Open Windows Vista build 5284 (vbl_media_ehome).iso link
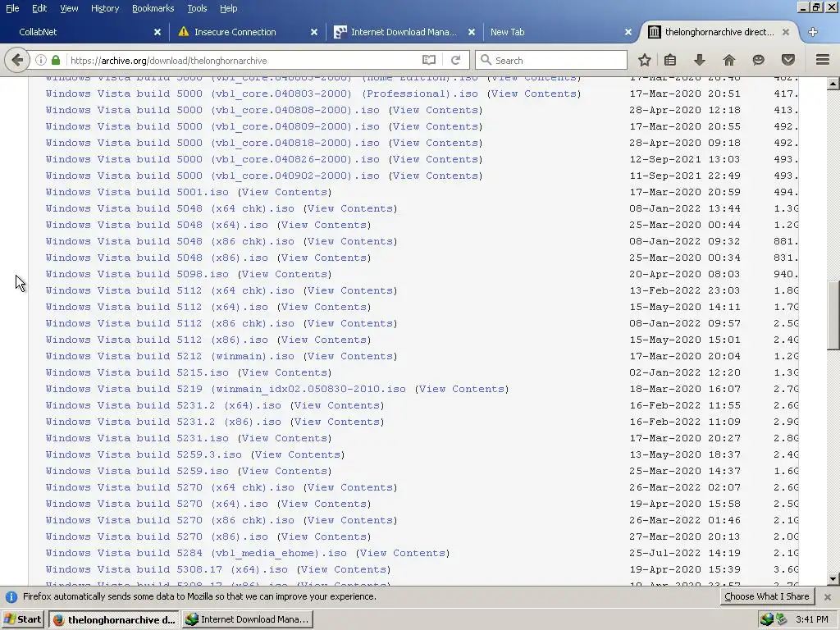This screenshot has width=840, height=630. (196, 553)
